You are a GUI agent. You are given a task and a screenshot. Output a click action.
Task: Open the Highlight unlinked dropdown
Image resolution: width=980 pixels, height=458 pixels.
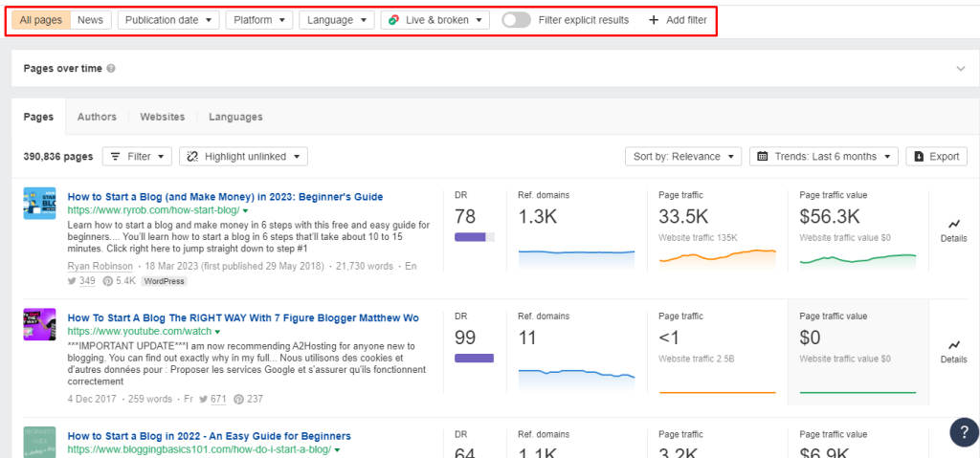coord(243,156)
